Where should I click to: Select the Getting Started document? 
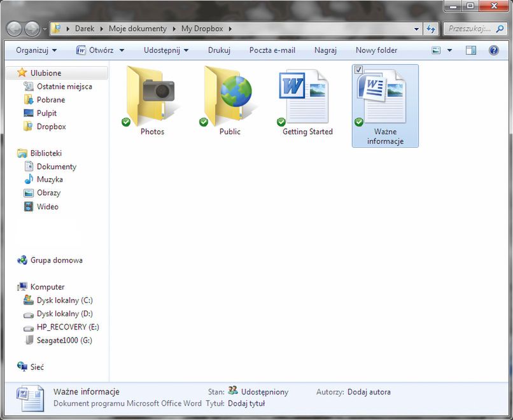pos(307,102)
